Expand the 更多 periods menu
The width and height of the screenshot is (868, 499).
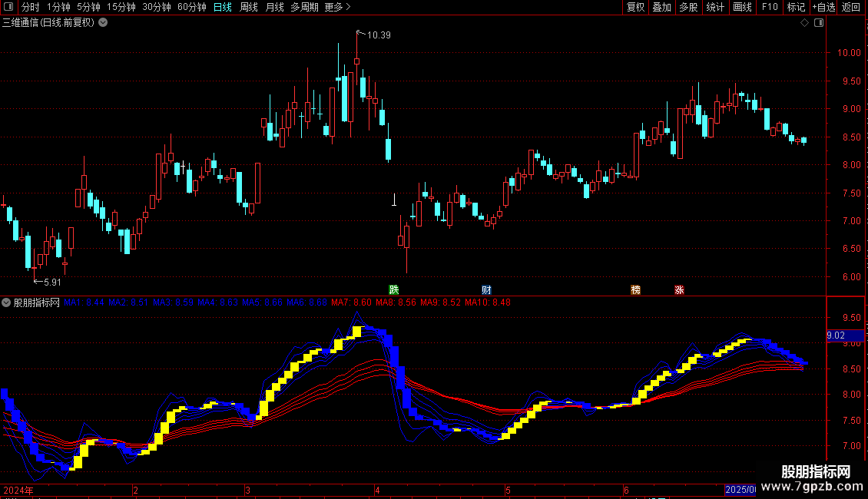click(x=337, y=7)
